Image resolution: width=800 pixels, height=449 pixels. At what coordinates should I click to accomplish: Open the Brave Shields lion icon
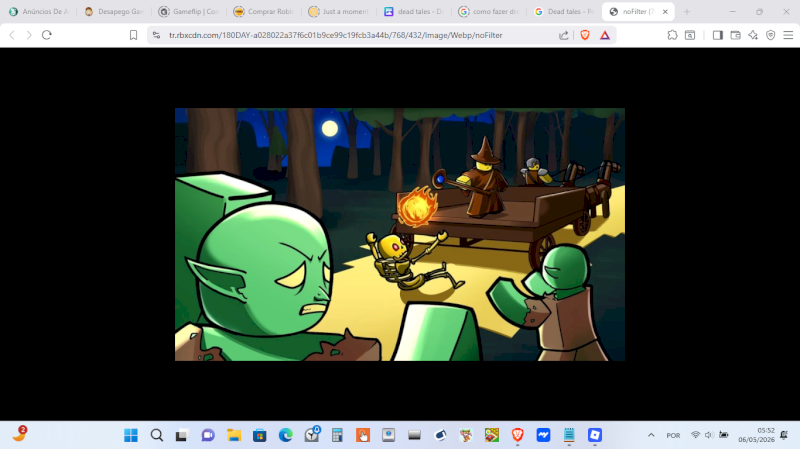click(585, 35)
